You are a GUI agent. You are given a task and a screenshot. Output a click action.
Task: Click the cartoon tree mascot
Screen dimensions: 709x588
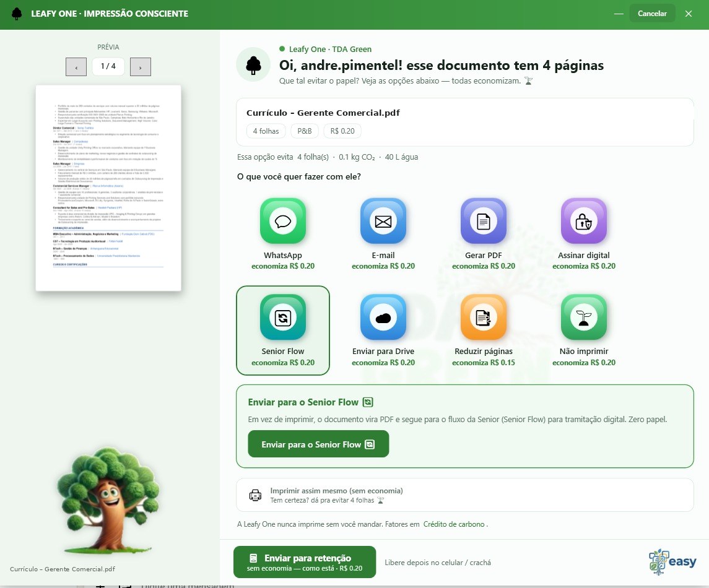pos(108,500)
